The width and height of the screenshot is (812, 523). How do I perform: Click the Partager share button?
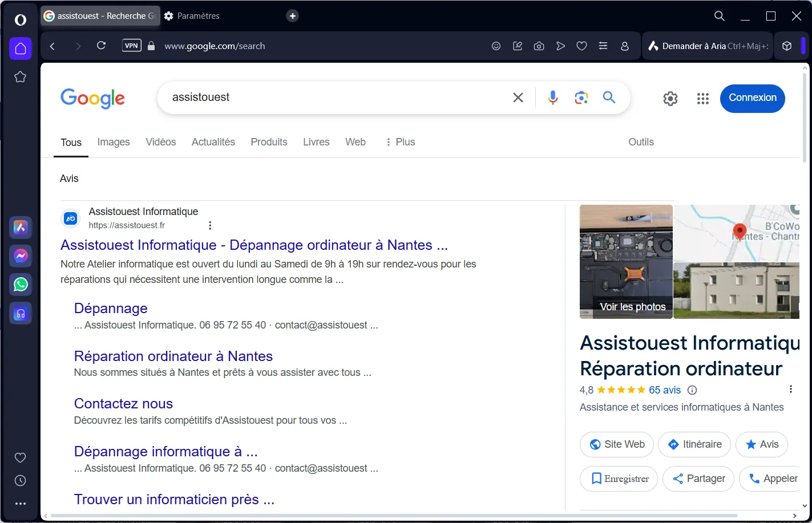pyautogui.click(x=698, y=479)
